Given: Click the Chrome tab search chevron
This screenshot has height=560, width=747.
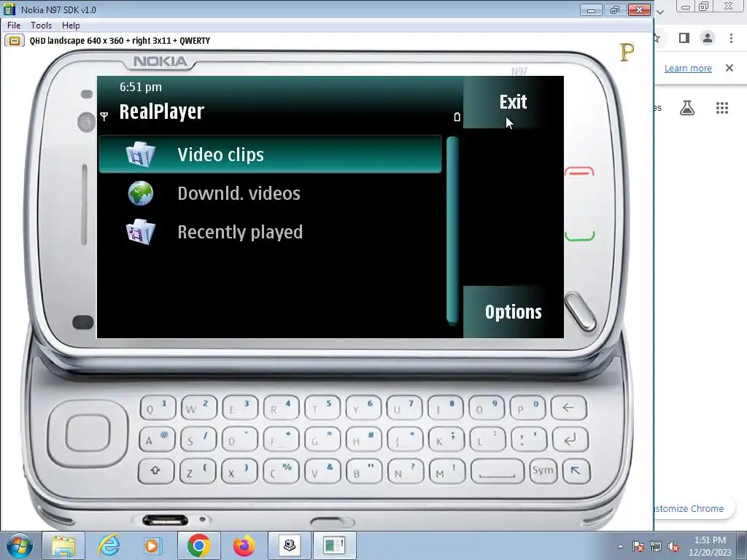Looking at the screenshot, I should pyautogui.click(x=659, y=12).
